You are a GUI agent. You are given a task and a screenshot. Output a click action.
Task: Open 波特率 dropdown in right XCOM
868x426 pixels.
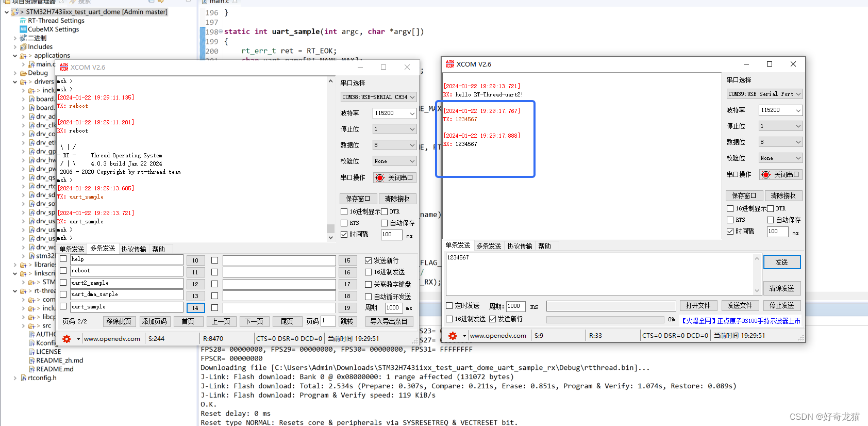(x=781, y=110)
